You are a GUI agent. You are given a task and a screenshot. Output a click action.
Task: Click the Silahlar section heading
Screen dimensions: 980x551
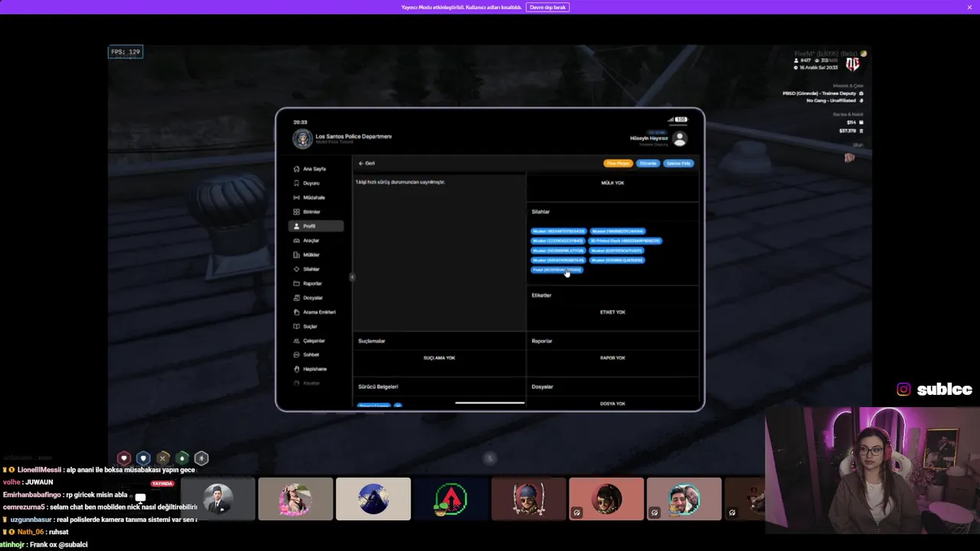(541, 212)
